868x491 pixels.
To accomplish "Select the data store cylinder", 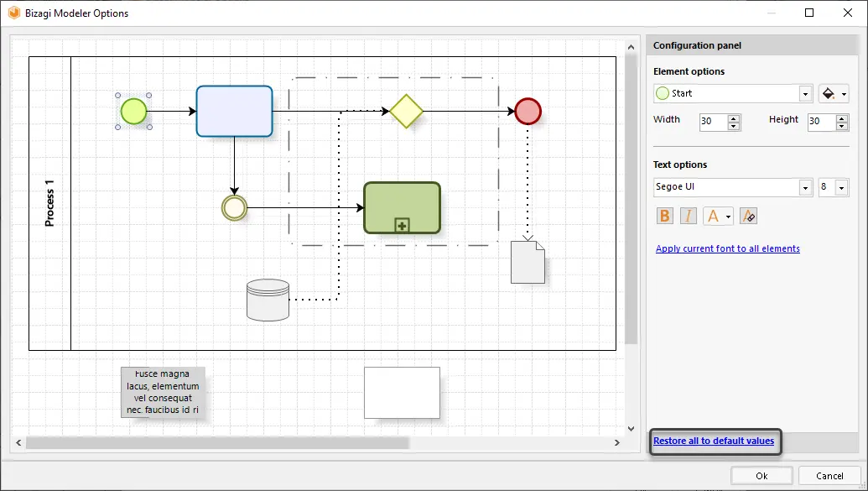I will point(268,300).
